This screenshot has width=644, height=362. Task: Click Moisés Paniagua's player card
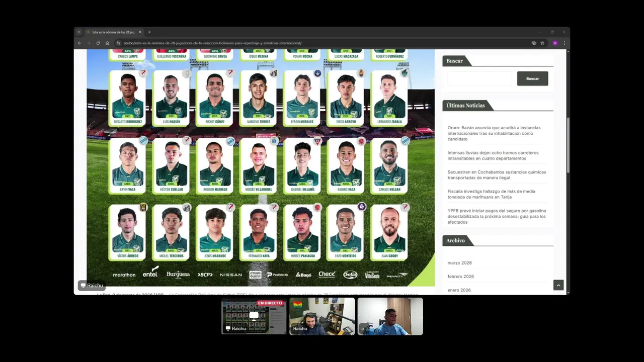tap(302, 232)
